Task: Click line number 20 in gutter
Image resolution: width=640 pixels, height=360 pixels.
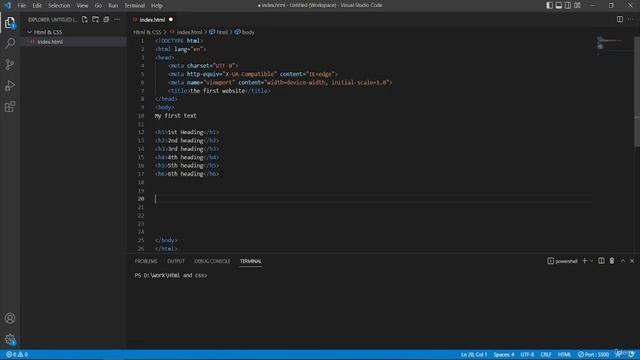Action: 141,199
